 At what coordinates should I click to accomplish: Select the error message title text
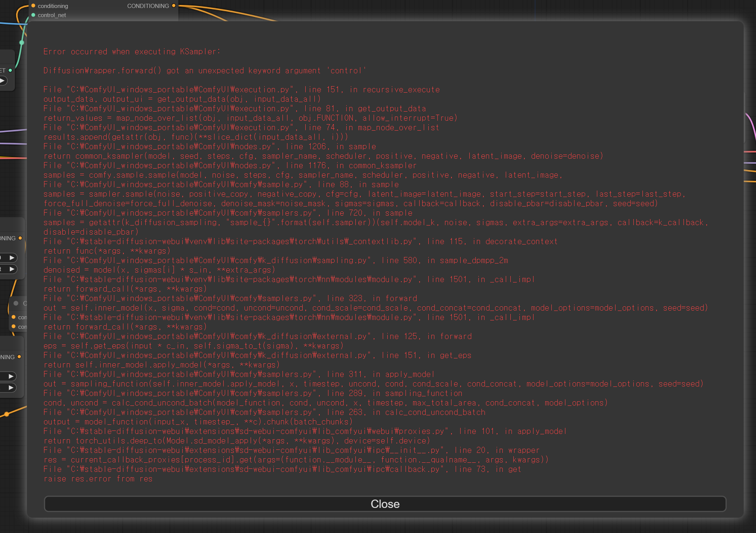(132, 51)
